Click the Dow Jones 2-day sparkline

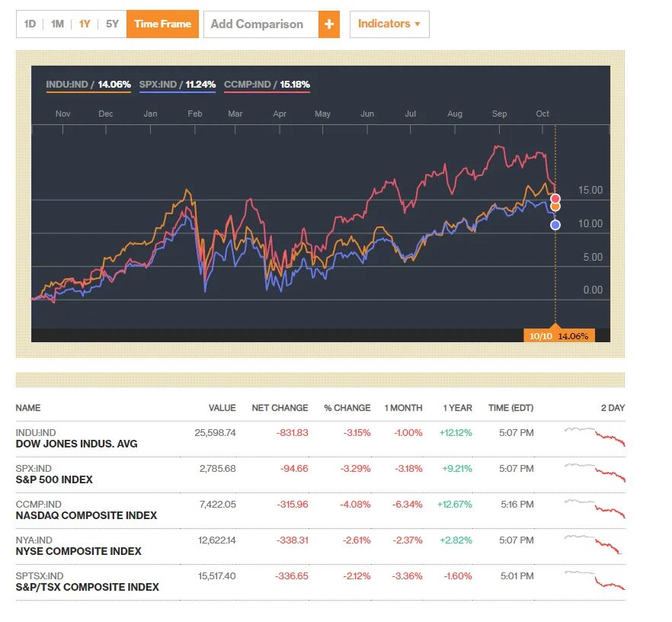click(595, 437)
